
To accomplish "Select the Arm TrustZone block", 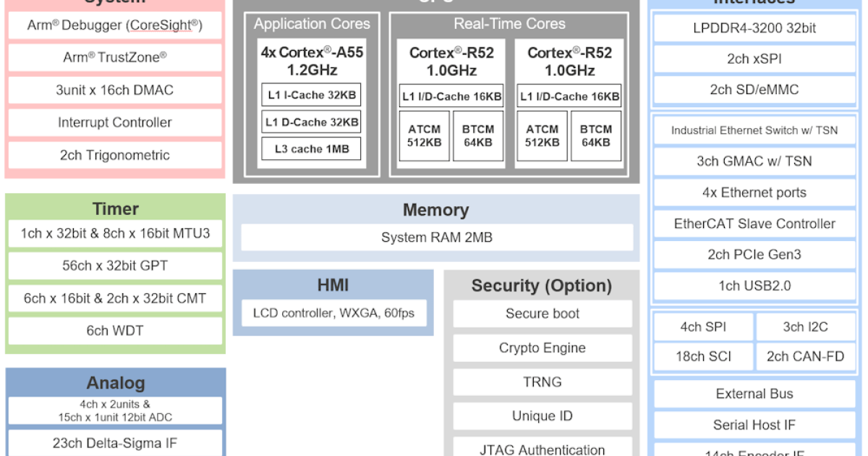I will click(x=114, y=57).
